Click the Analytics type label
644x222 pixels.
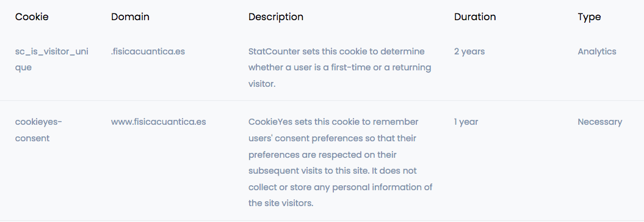(x=597, y=52)
